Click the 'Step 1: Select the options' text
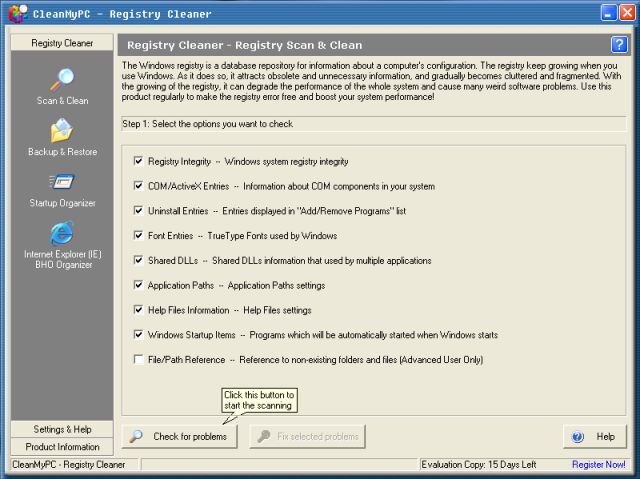This screenshot has height=479, width=640. [x=208, y=124]
